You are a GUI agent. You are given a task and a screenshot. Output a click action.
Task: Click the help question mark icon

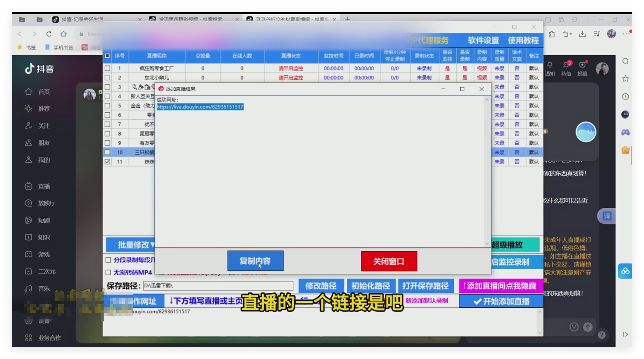pos(602,335)
